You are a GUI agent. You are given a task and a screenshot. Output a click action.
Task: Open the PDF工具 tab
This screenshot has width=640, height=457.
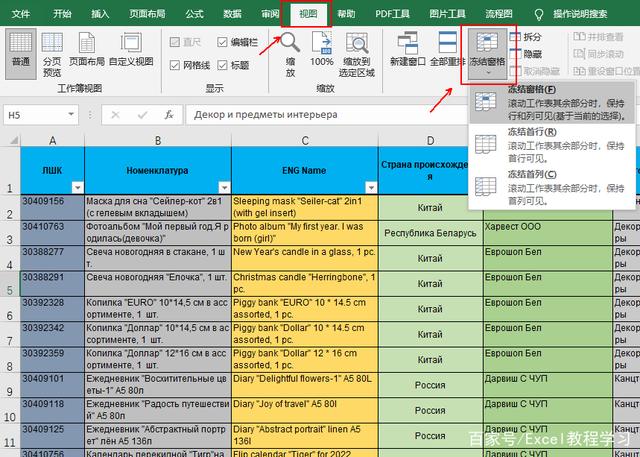pos(392,14)
